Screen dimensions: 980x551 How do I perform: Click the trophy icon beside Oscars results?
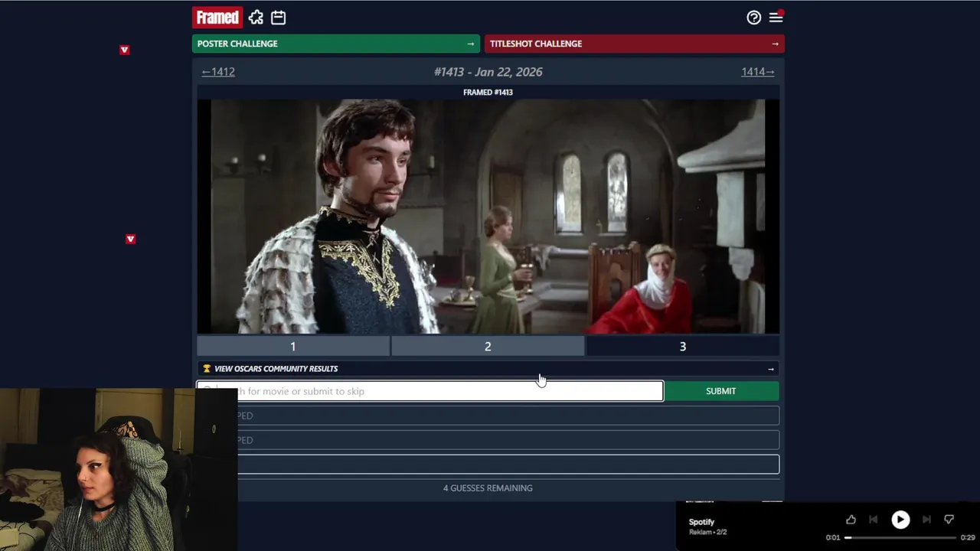206,369
